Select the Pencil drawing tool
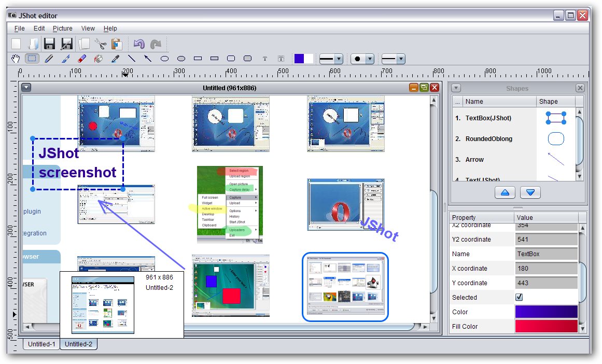Screen dimensions: 602x364 click(x=49, y=59)
